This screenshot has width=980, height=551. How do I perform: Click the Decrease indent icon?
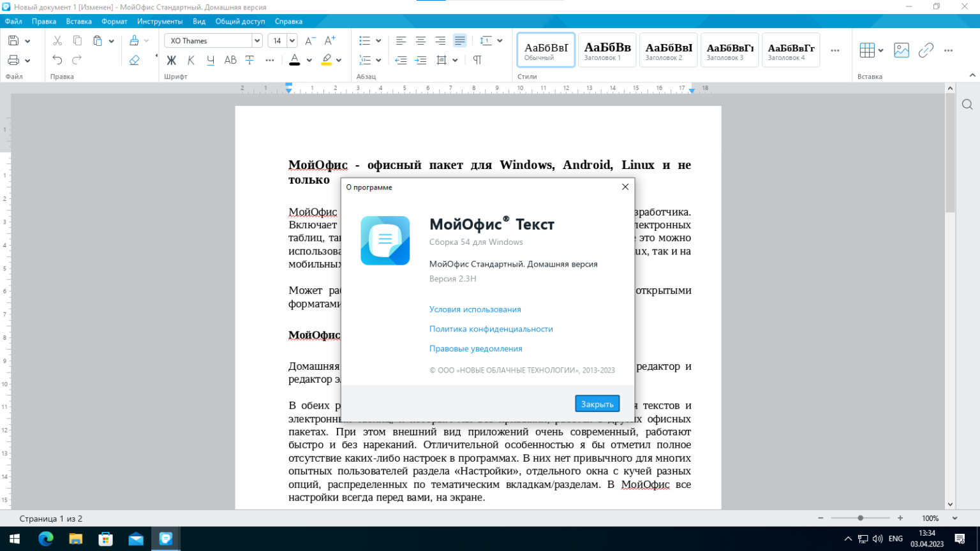tap(401, 60)
